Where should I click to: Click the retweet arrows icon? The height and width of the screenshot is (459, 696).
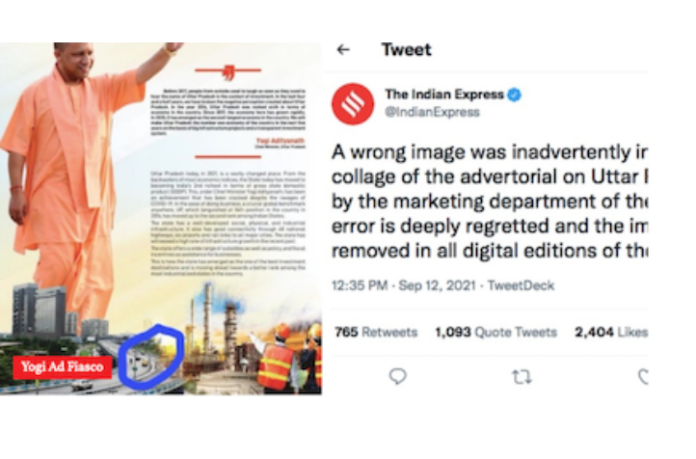pos(522,377)
